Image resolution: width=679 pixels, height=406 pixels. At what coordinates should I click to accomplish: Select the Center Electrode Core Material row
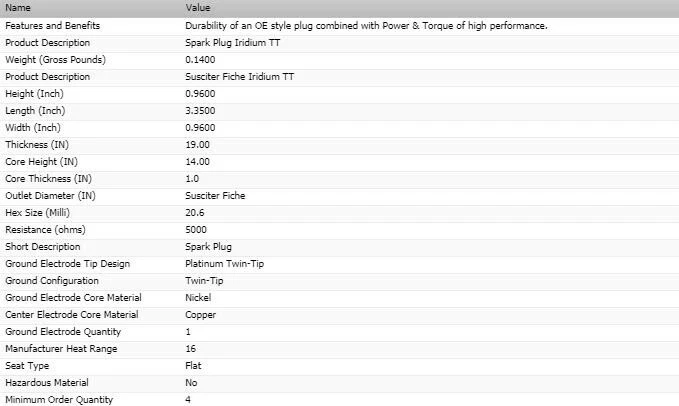[x=340, y=315]
